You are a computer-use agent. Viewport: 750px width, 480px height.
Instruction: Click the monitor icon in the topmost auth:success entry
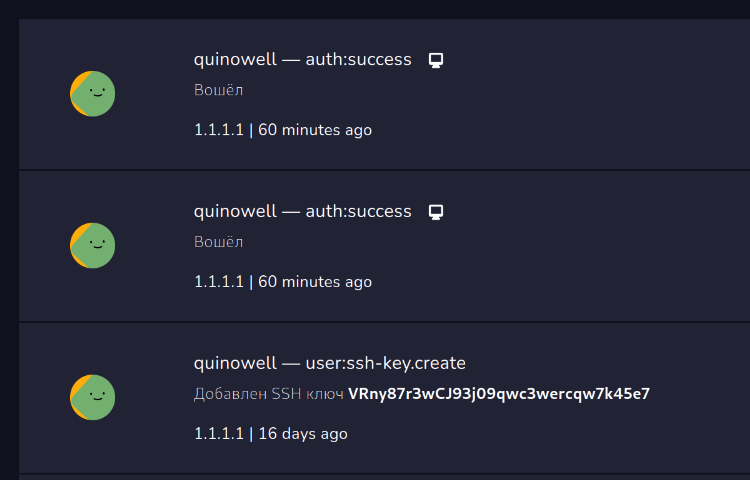(x=435, y=60)
